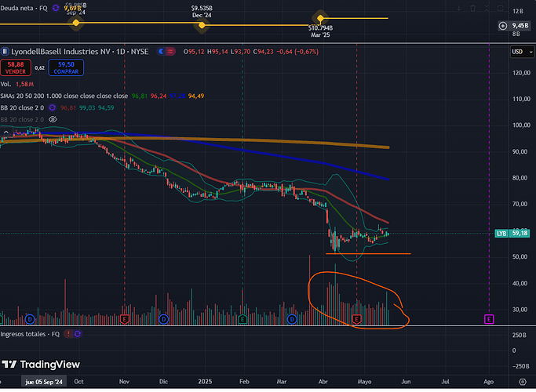Screen dimensions: 536x392
Task: Open the purple upcoming earnings E marker
Action: pyautogui.click(x=489, y=320)
